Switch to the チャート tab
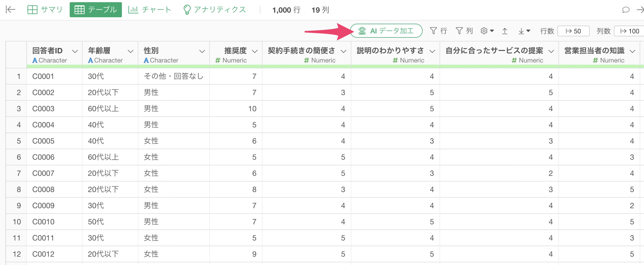This screenshot has height=265, width=644. [149, 10]
